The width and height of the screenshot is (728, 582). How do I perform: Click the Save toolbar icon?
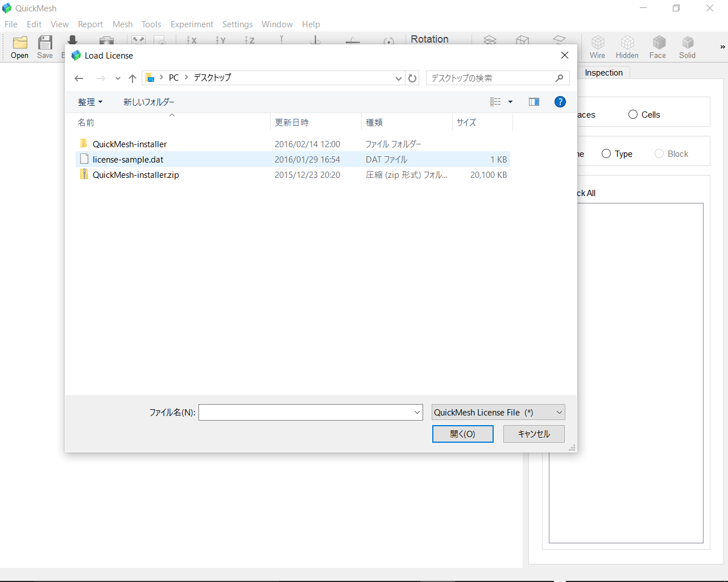coord(45,47)
